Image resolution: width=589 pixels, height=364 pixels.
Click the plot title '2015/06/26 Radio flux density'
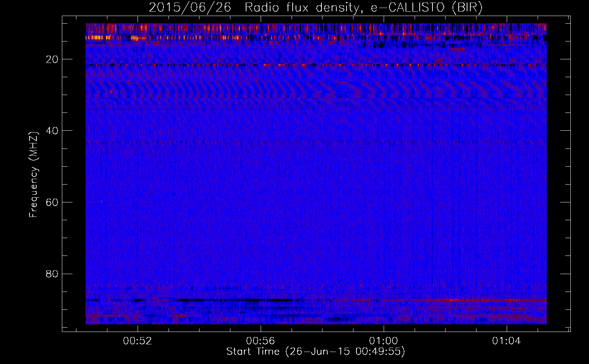316,8
